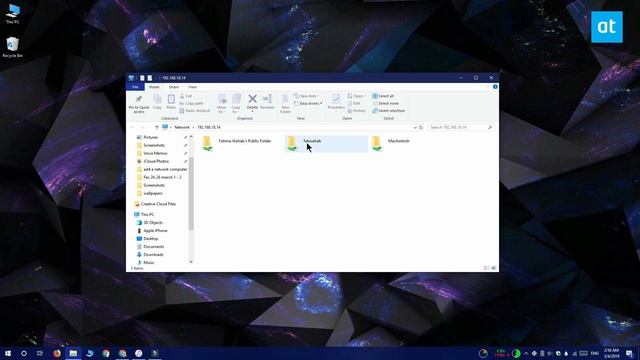Click the Paste shortcut command
This screenshot has width=640, height=360.
pos(195,111)
